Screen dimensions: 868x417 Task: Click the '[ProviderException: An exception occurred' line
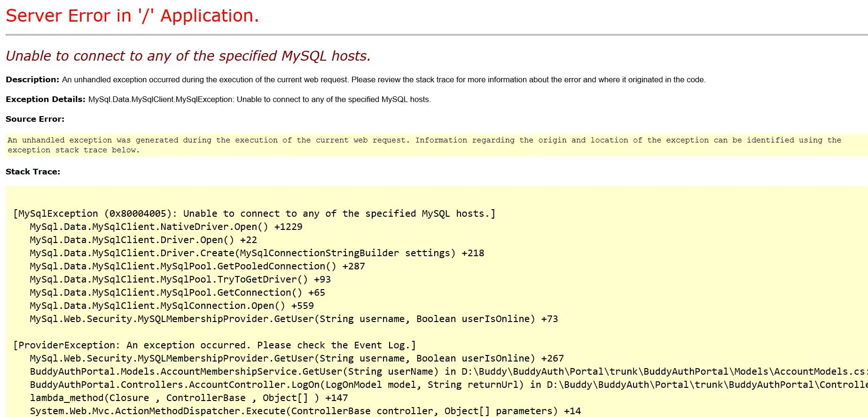(215, 345)
